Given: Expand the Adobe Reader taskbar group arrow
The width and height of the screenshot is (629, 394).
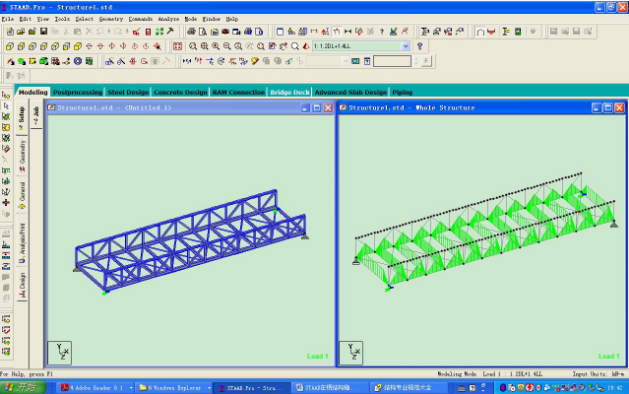Looking at the screenshot, I should click(131, 388).
